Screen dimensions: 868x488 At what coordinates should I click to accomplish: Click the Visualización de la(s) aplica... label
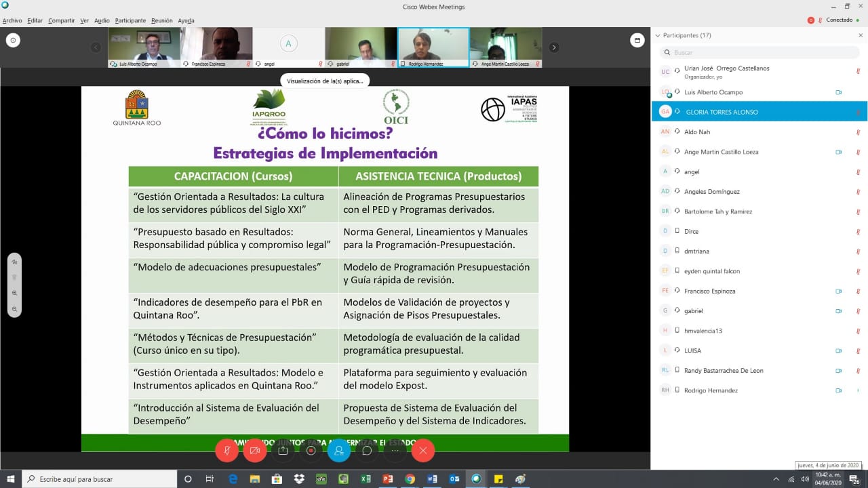pos(325,81)
